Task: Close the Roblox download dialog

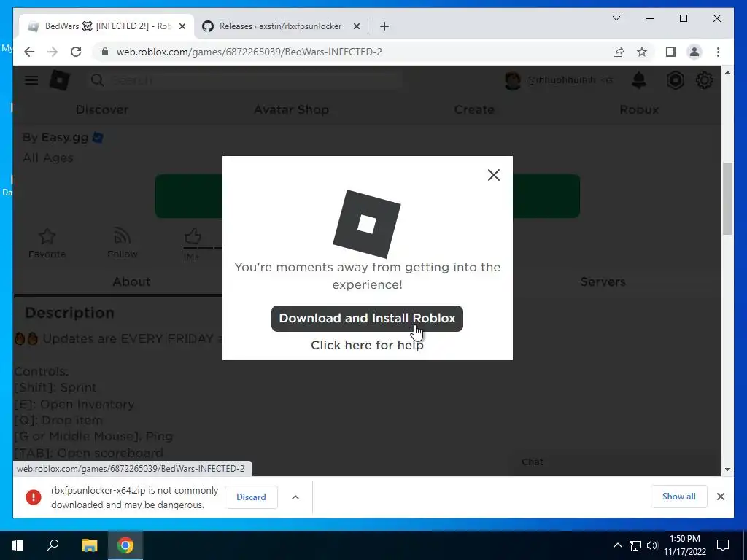Action: (x=494, y=175)
